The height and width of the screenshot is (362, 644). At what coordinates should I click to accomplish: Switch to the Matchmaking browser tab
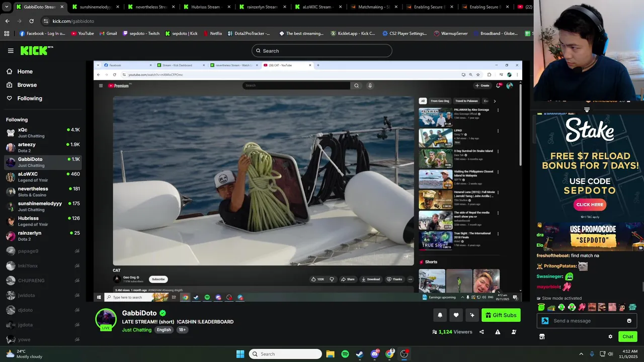tap(374, 7)
